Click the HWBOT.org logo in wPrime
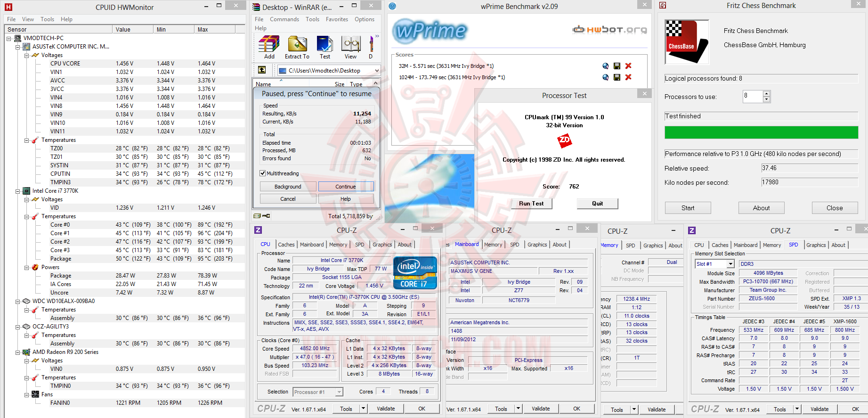868x418 pixels. coord(609,30)
